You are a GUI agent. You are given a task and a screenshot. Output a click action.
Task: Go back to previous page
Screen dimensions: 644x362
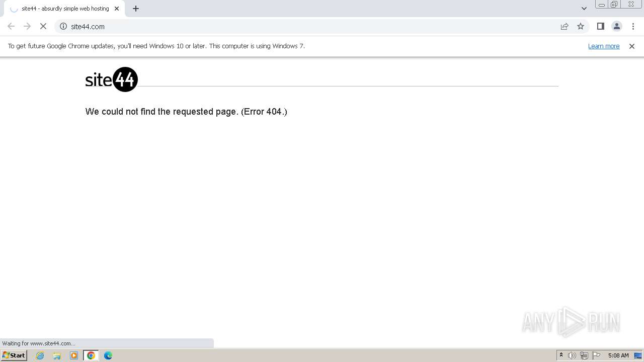coord(11,26)
